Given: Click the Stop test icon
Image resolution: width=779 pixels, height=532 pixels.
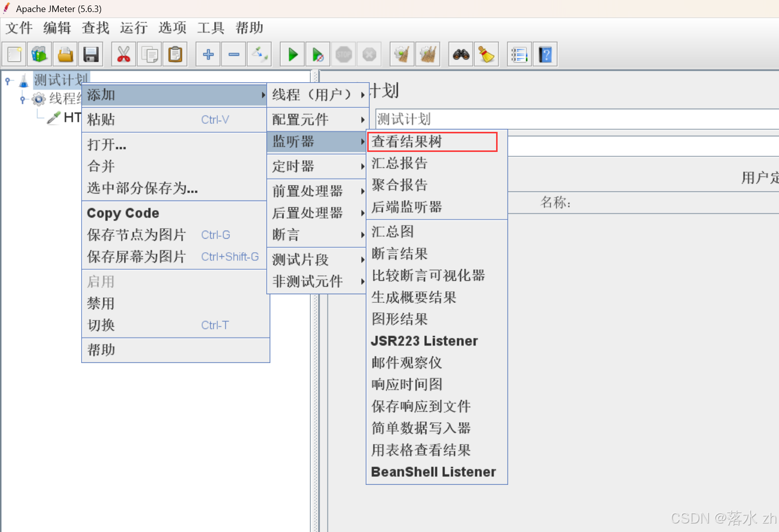Looking at the screenshot, I should 344,54.
